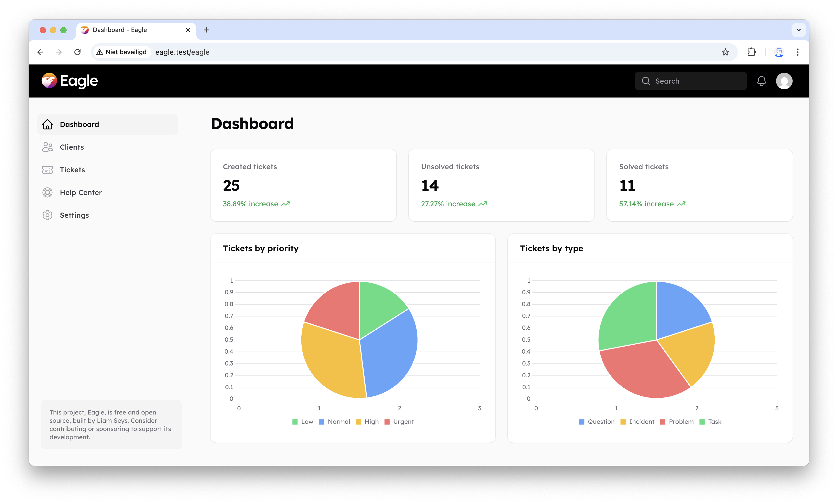Click the Eagle logo in header
Viewport: 838px width, 504px height.
(70, 81)
